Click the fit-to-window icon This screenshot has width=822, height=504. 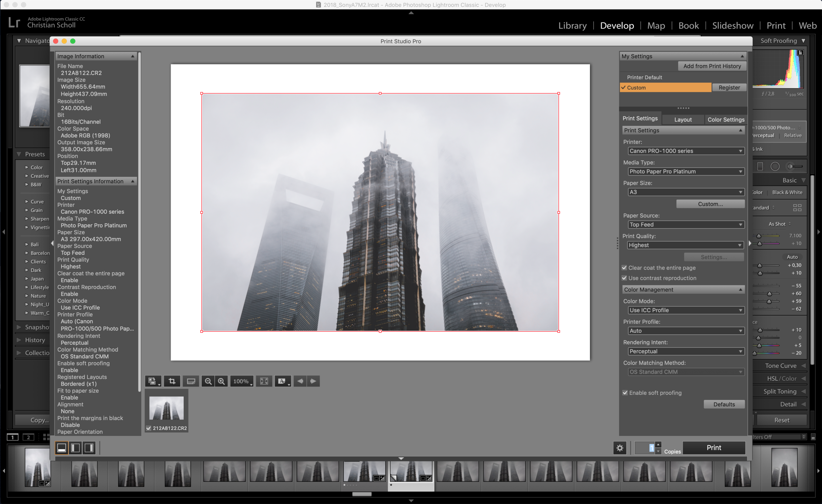[264, 381]
